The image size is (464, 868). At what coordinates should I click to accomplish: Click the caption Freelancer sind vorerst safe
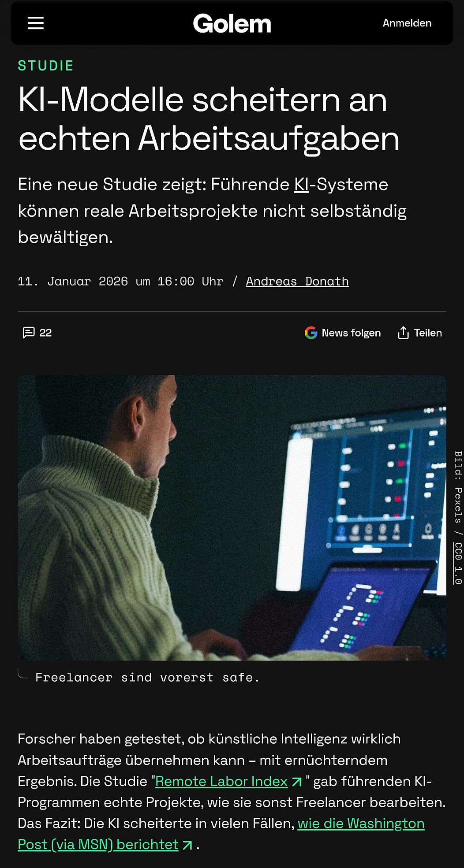[x=147, y=677]
